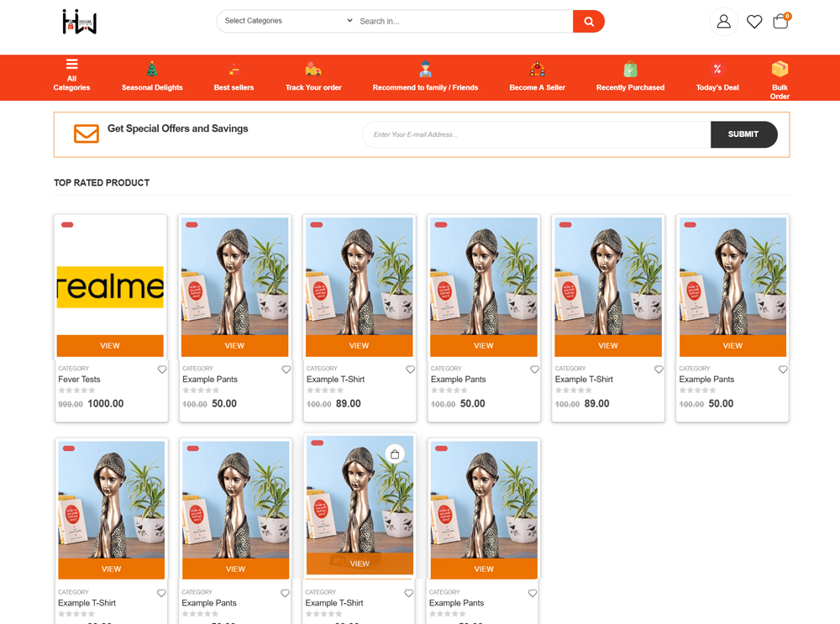Toggle wishlist heart for Fever Tests
Screen dimensions: 840x624
pyautogui.click(x=162, y=370)
